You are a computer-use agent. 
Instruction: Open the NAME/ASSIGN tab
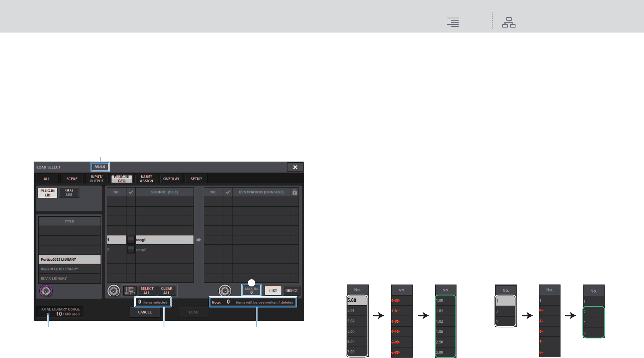(x=146, y=179)
